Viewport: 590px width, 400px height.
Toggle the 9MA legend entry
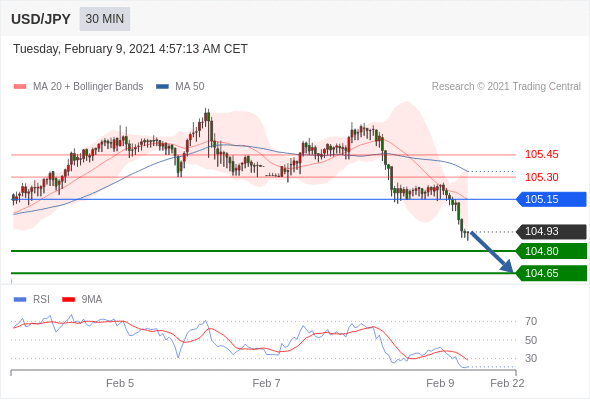click(x=82, y=300)
